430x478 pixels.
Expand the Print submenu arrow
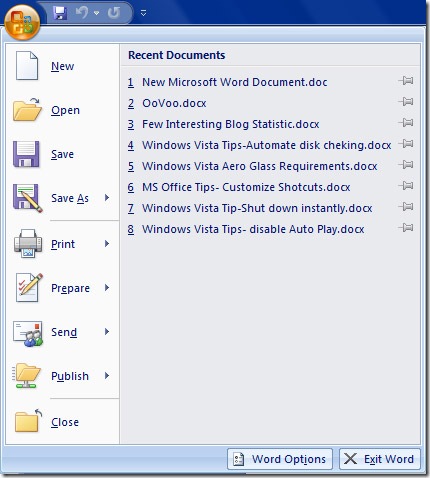pos(107,244)
